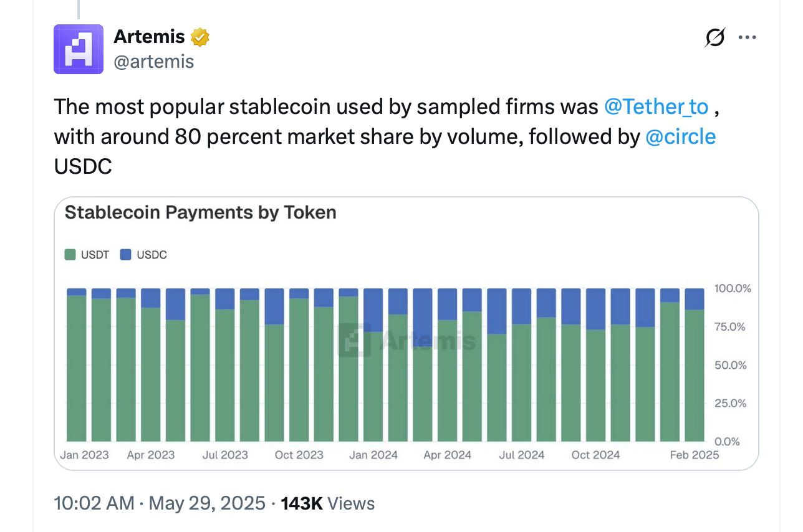
Task: Select the chart title Stablecoin Payments by Token
Action: [200, 212]
